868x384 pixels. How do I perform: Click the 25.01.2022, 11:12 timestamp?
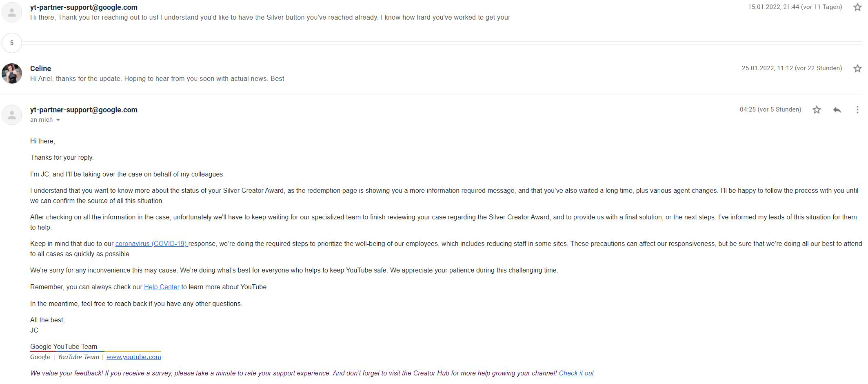coord(792,68)
